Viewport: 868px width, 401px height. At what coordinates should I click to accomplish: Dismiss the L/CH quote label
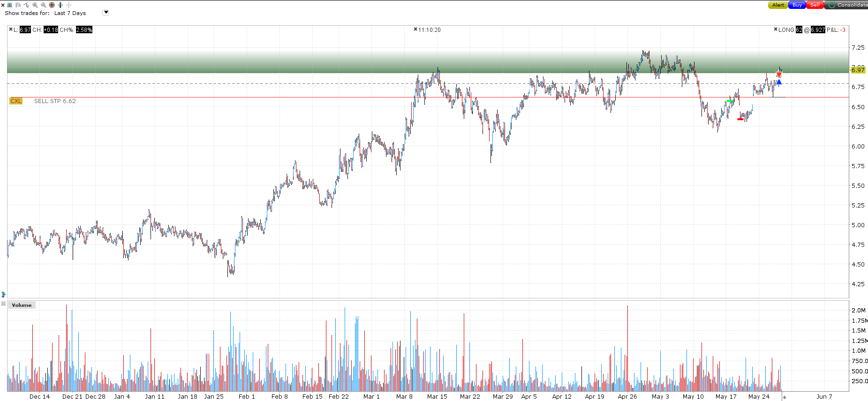pyautogui.click(x=11, y=29)
